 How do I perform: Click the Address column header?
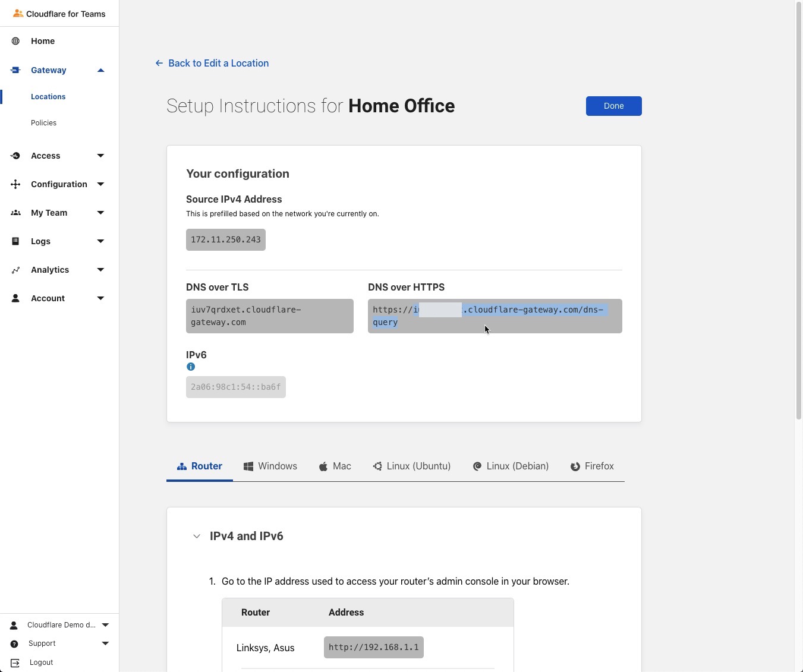point(347,613)
